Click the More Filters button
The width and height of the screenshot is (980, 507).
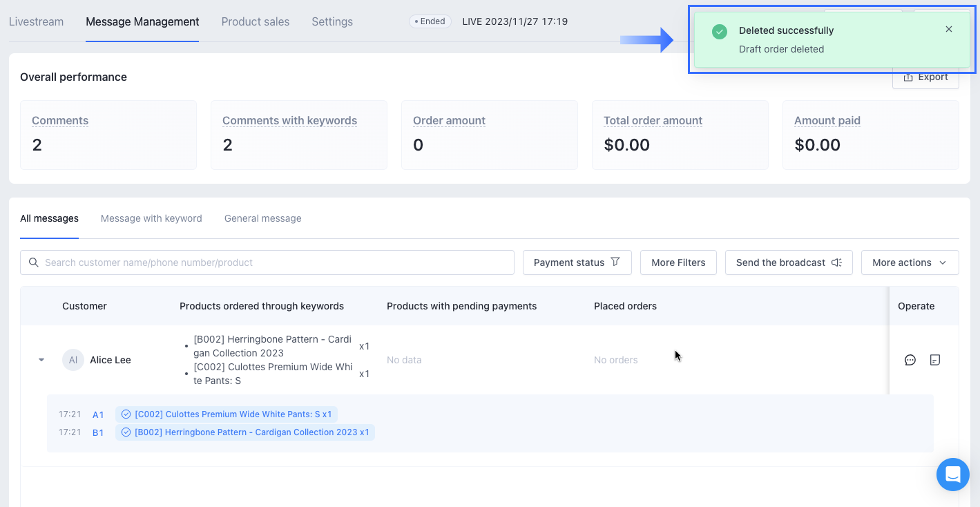(x=678, y=262)
